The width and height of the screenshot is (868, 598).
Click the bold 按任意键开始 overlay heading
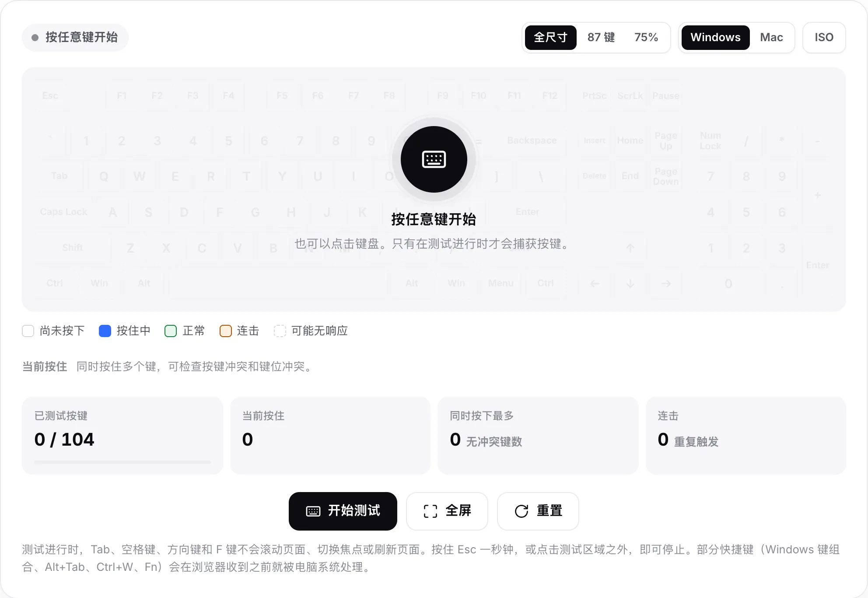point(434,219)
